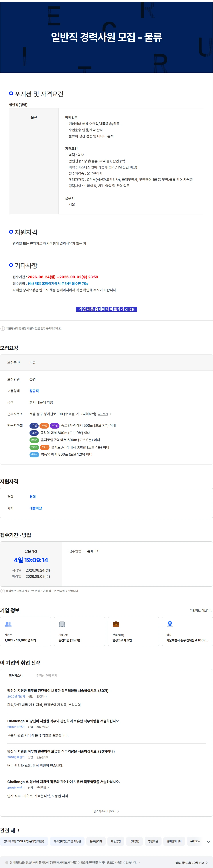Click the 1호선 badge for 종각역

34,433
